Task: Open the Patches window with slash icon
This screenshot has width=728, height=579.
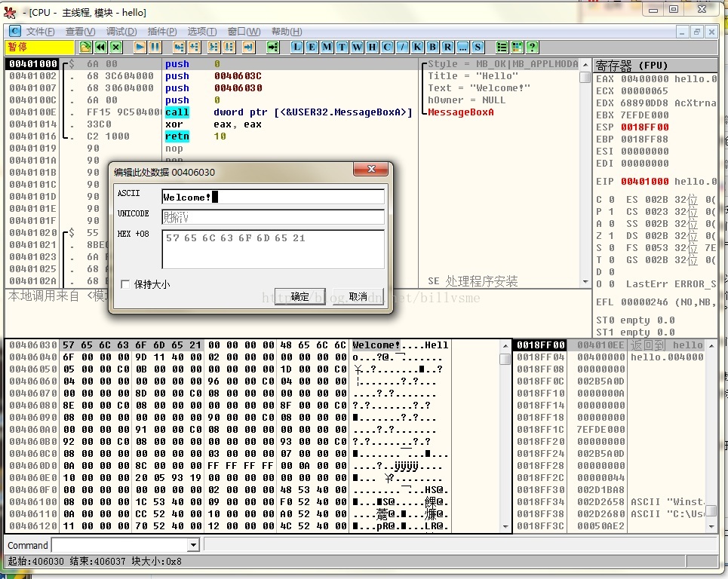Action: pyautogui.click(x=403, y=47)
